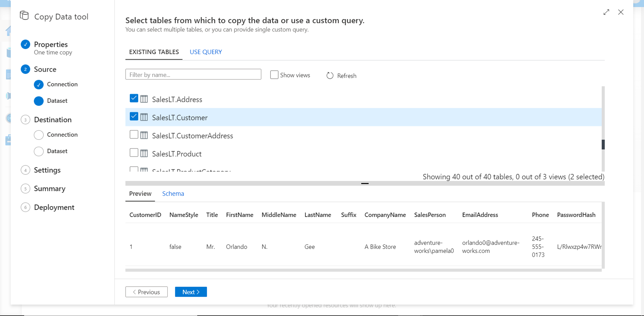Go back with the Previous button
644x316 pixels.
[147, 292]
